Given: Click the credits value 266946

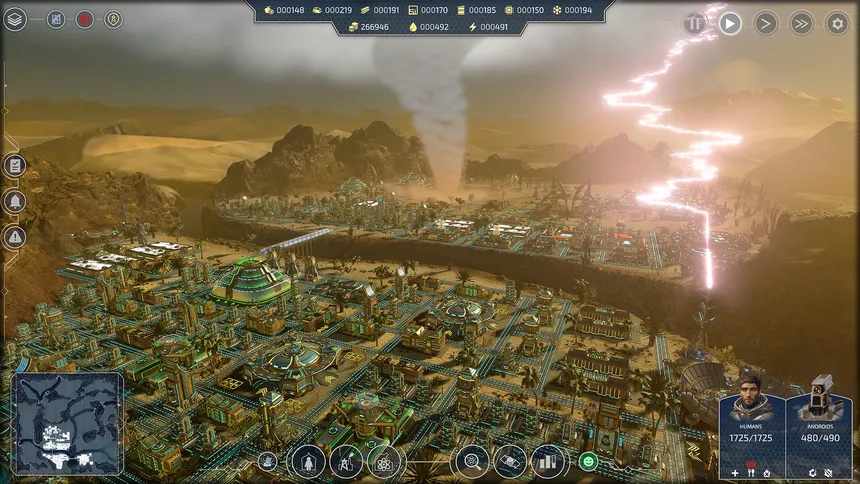Looking at the screenshot, I should (375, 27).
